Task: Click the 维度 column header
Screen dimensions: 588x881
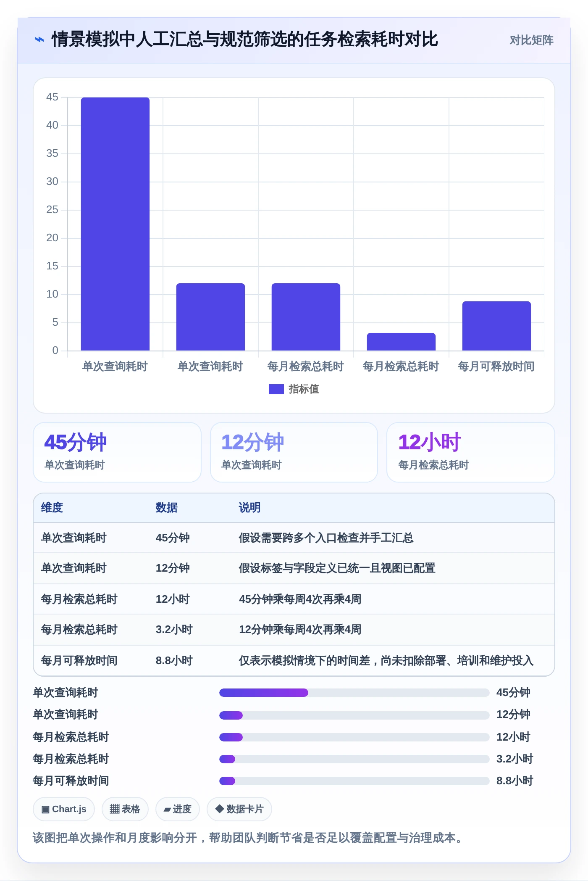Action: pos(52,508)
